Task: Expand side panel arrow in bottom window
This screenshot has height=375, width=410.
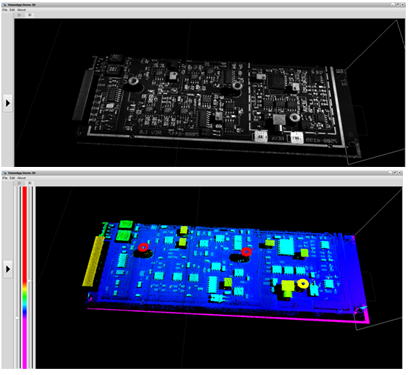Action: click(x=8, y=269)
